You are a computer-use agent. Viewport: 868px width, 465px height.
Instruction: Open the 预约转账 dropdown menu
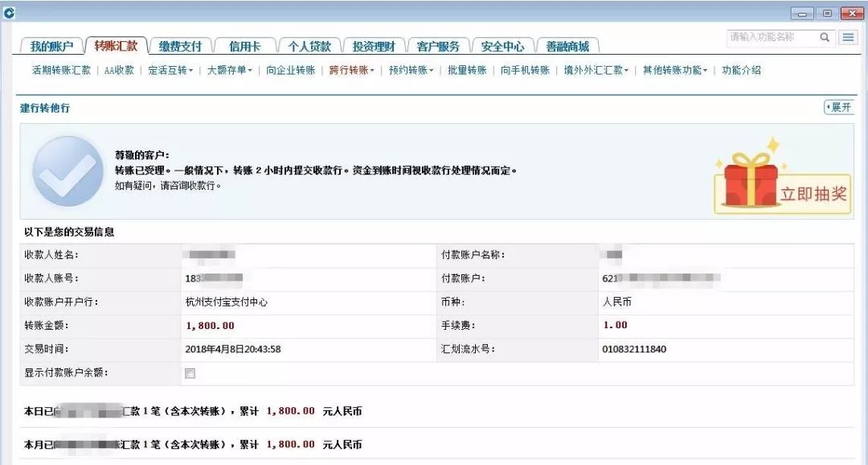tap(411, 70)
